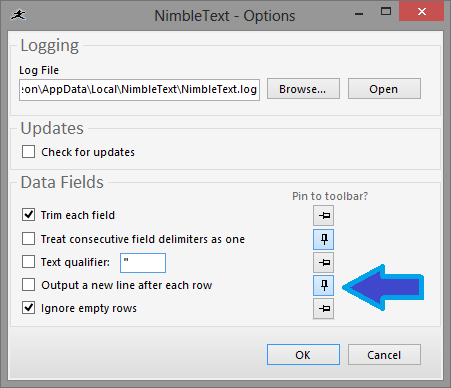Viewport: 451px width, 388px height.
Task: Pin 'Text qualifier' option to toolbar
Action: pyautogui.click(x=323, y=262)
